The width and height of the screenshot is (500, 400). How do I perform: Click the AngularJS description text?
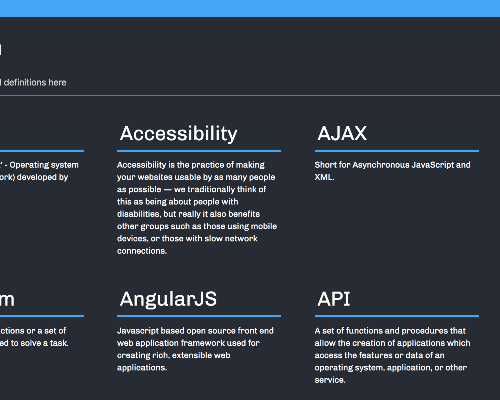(195, 349)
